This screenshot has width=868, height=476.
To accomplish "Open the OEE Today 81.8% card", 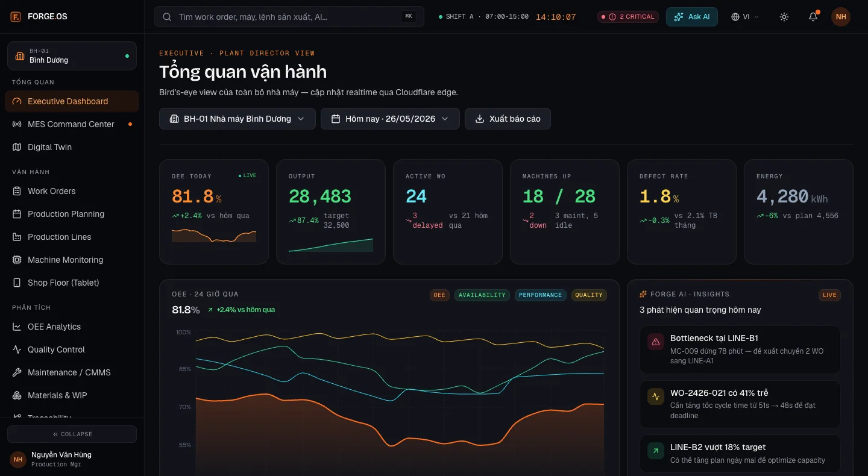I will 214,211.
